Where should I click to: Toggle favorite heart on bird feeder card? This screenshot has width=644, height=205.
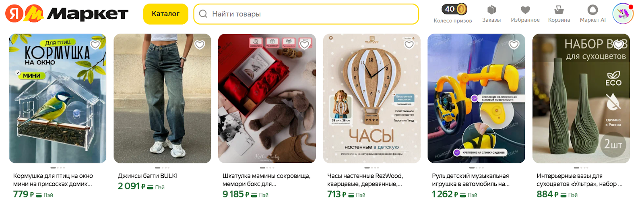point(95,45)
